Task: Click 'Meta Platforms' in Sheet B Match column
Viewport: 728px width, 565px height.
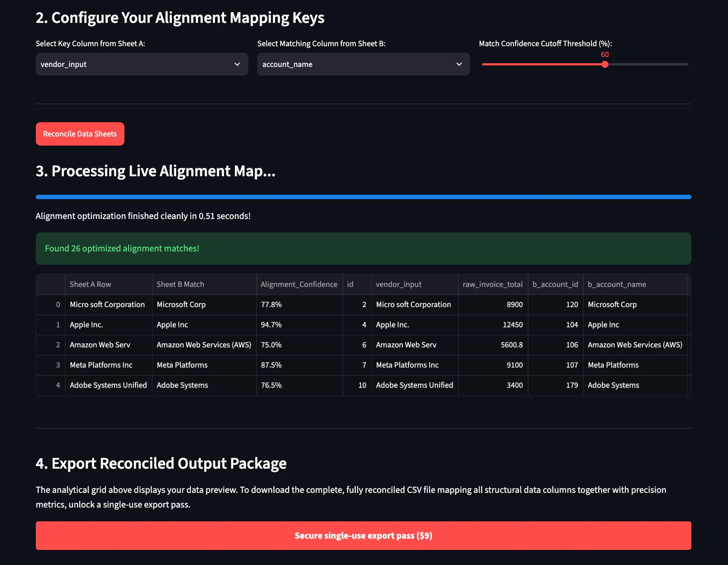Action: tap(204, 365)
